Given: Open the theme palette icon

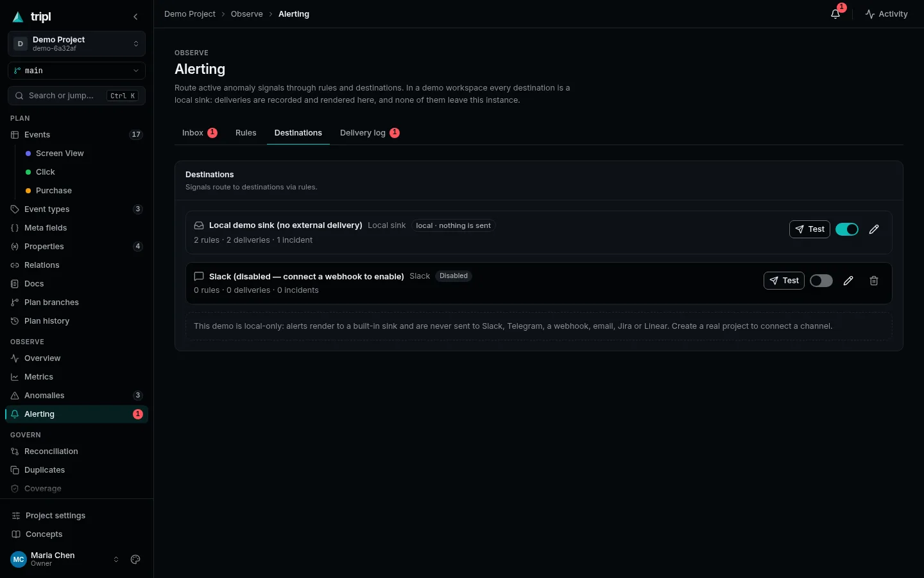Looking at the screenshot, I should click(x=135, y=559).
